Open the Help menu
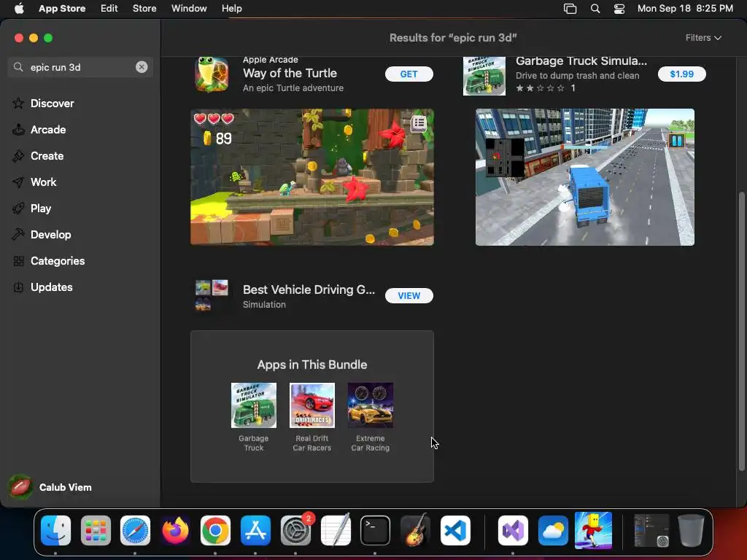 click(231, 9)
